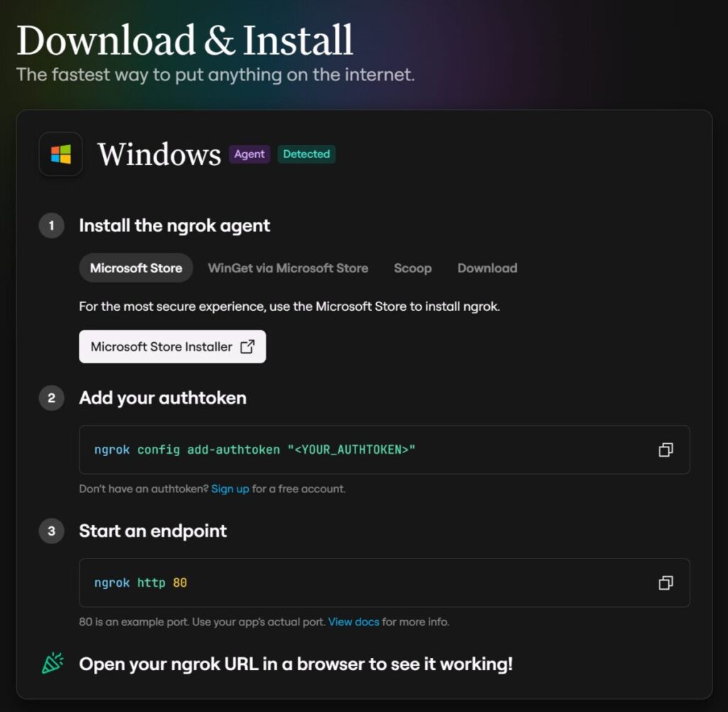Select the Microsoft Store install tab

pyautogui.click(x=136, y=268)
